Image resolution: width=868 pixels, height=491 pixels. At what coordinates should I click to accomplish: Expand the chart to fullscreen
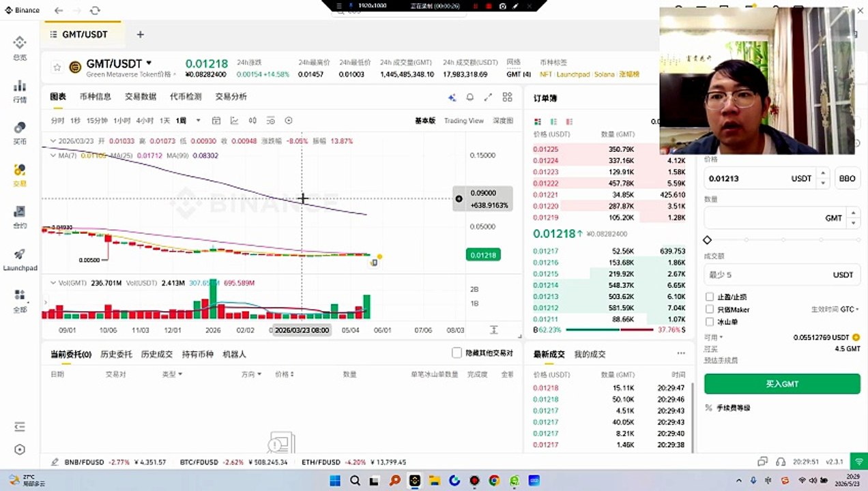489,98
